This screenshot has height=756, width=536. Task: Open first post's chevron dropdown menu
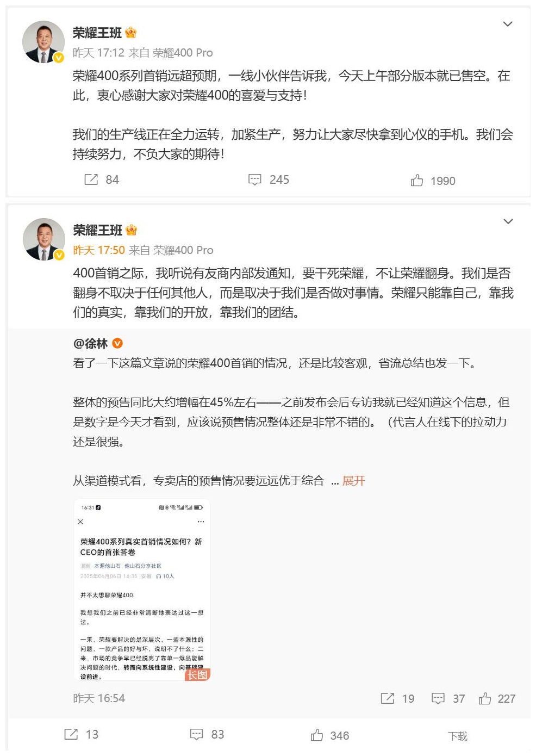(x=508, y=24)
